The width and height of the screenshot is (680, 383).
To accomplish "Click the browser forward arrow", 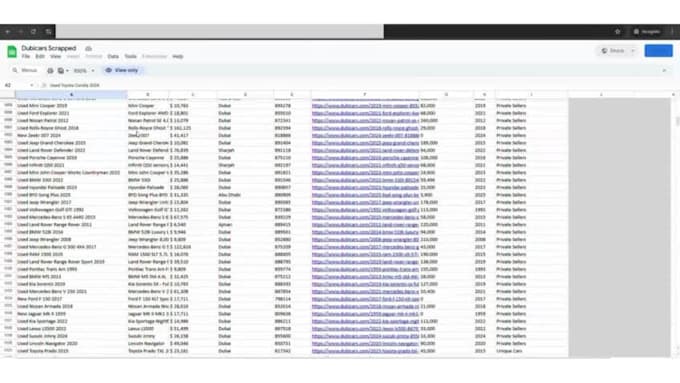I will 20,32.
